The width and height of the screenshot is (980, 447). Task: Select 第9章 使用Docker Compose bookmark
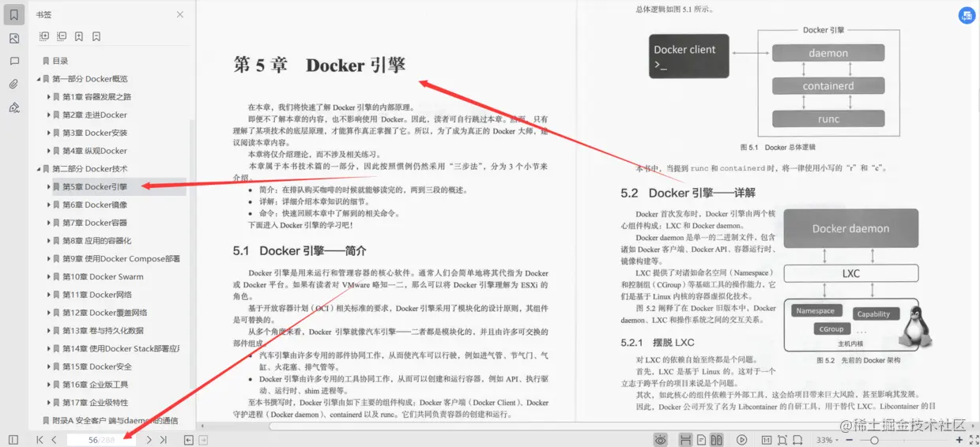(121, 259)
